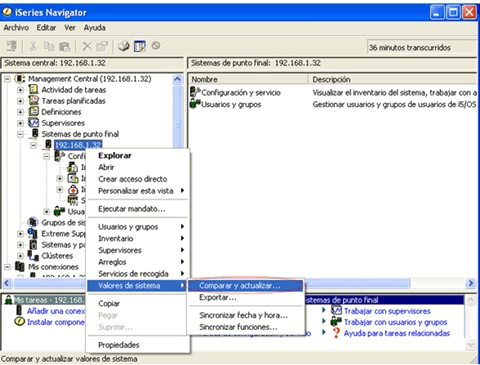480x365 pixels.
Task: Click Añadir una conexión link
Action: [x=56, y=311]
